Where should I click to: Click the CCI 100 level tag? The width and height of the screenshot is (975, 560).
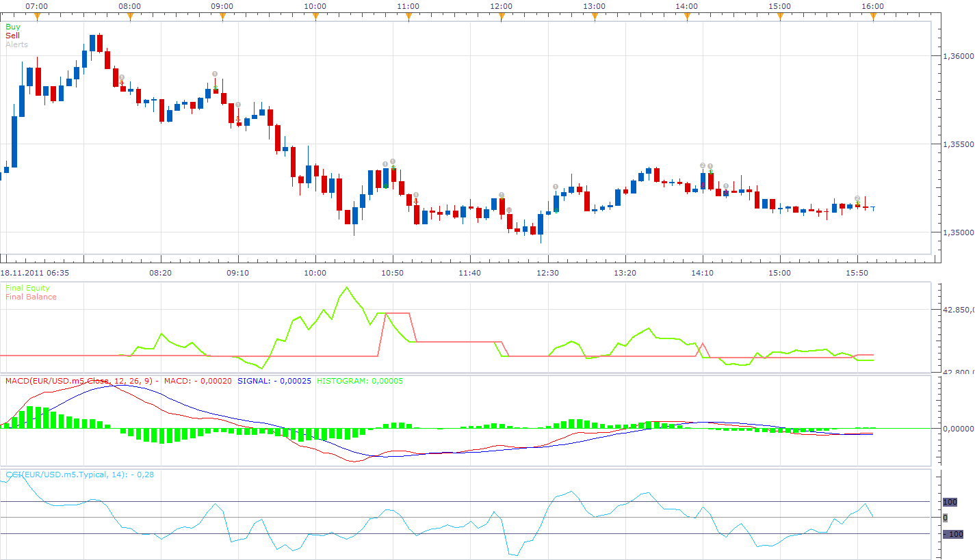coord(950,502)
